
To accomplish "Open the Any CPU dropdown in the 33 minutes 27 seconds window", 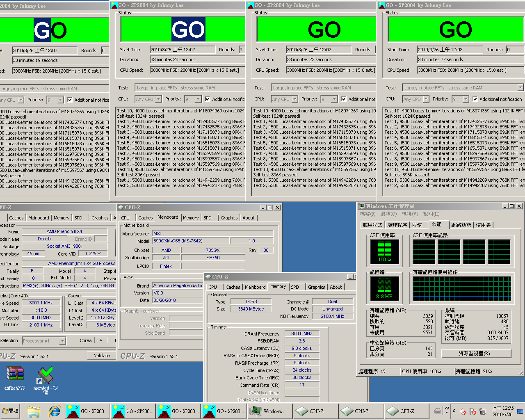I will pos(425,99).
